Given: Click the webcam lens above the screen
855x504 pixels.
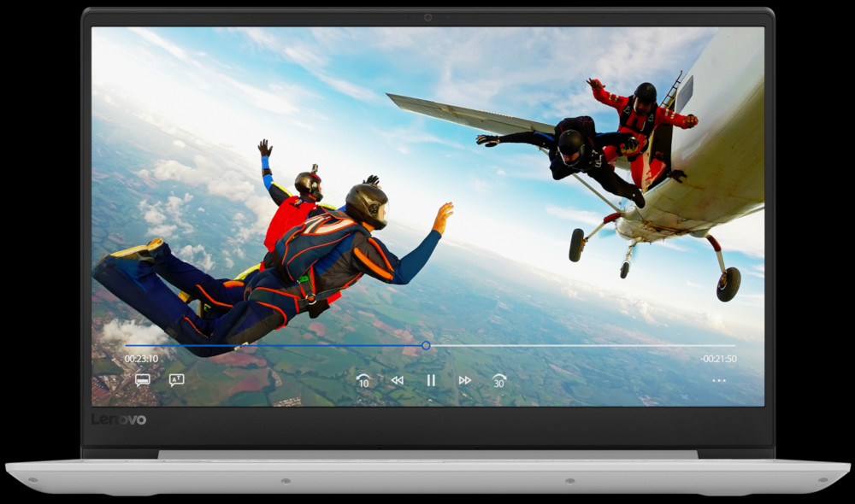Looking at the screenshot, I should 428,17.
